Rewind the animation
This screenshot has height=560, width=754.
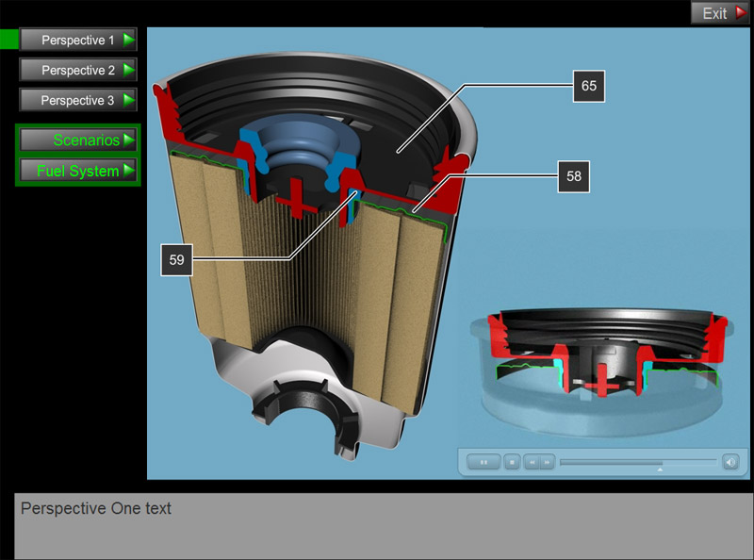click(x=532, y=462)
